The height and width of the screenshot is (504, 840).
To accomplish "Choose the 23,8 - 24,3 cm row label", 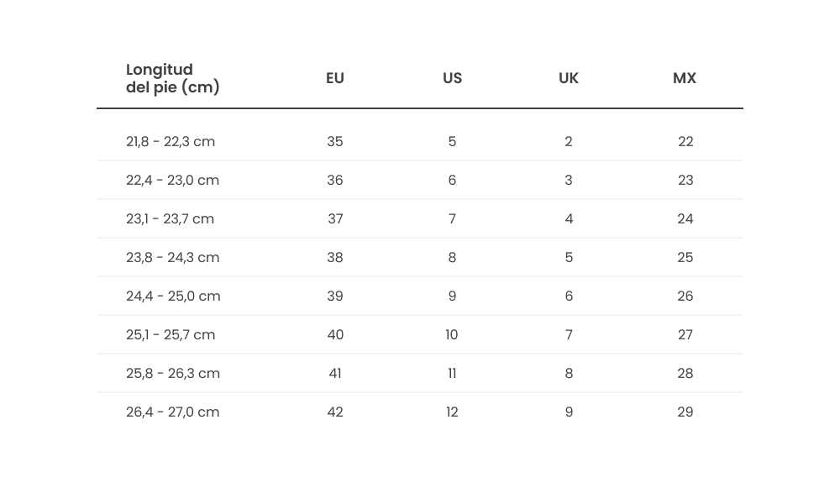I will pos(172,257).
